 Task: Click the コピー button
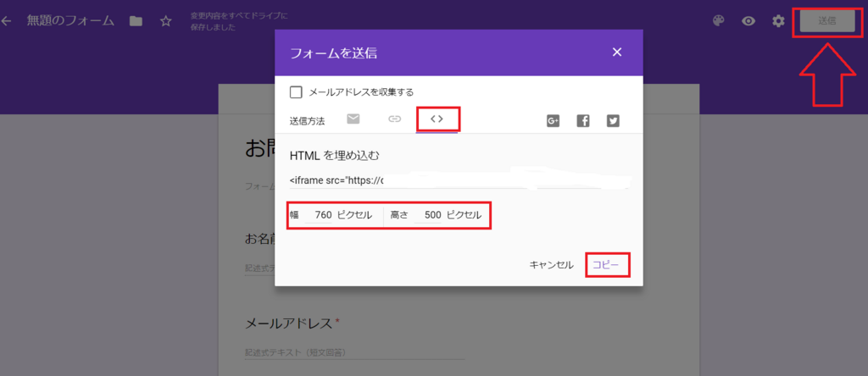pos(607,265)
